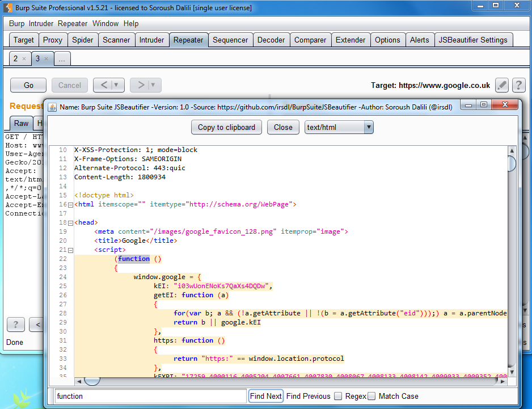Switch to the Decoder tab
This screenshot has width=532, height=409.
pos(271,40)
